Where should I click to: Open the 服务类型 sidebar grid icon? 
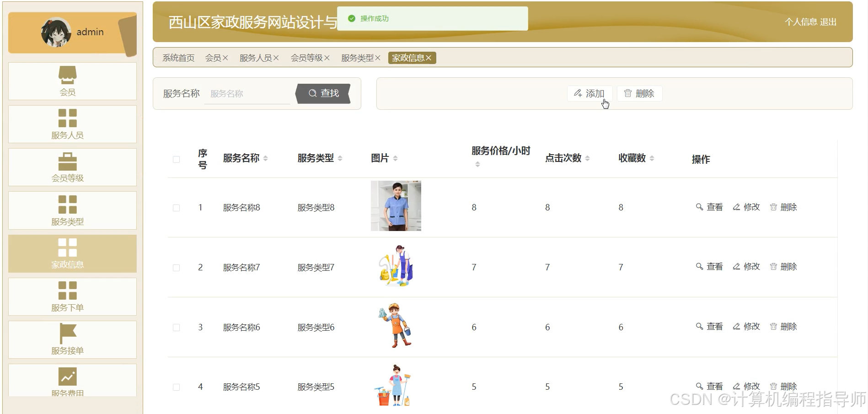(x=68, y=204)
